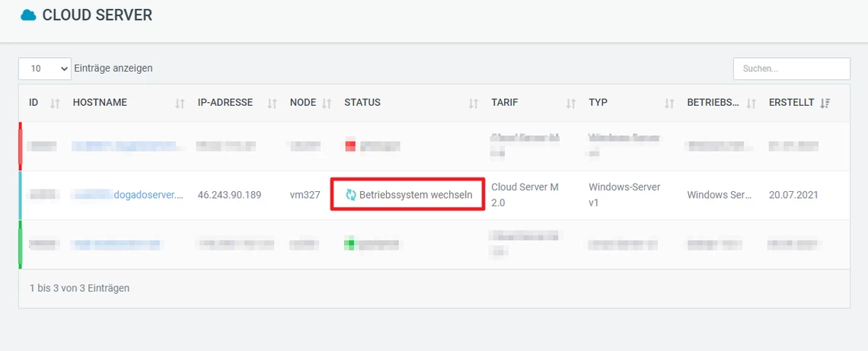Image resolution: width=868 pixels, height=351 pixels.
Task: Toggle Erstellt descending sort icon
Action: (x=826, y=104)
